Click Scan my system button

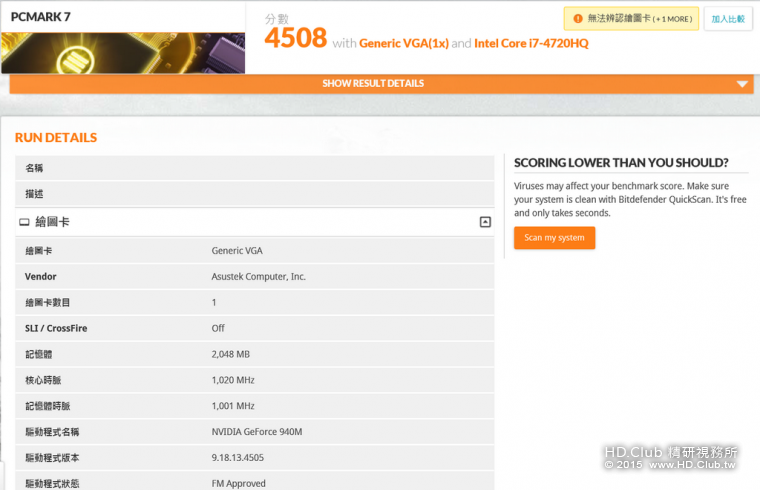tap(554, 237)
